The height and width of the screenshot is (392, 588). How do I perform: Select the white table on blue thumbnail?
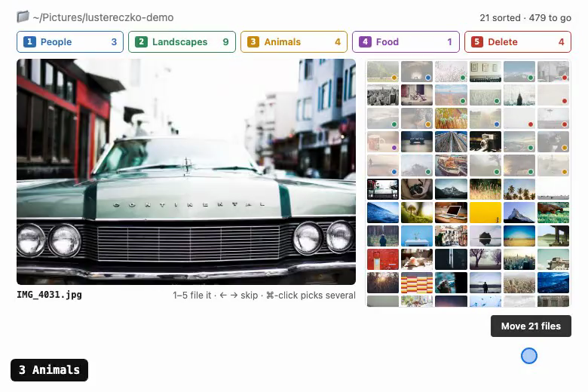pos(417,236)
